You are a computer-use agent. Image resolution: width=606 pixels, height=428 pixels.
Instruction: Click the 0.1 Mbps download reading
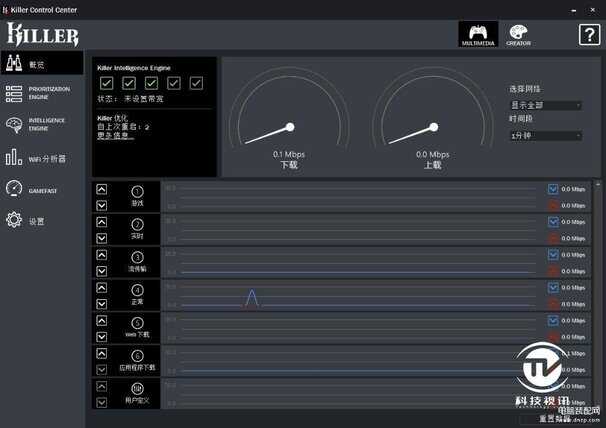(x=289, y=154)
